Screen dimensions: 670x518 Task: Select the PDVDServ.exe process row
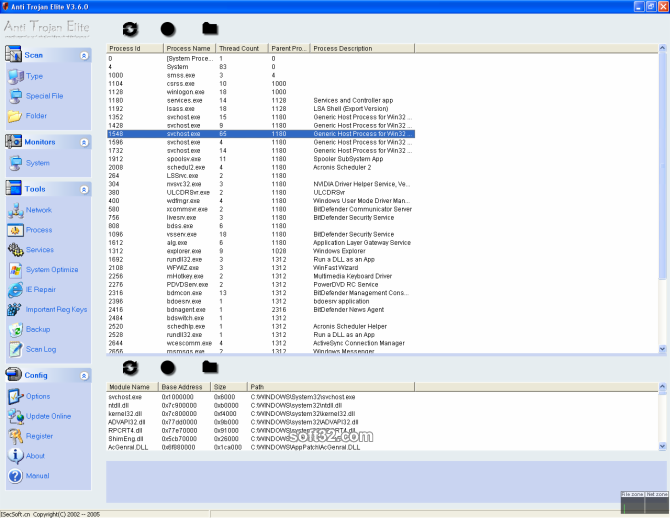261,285
